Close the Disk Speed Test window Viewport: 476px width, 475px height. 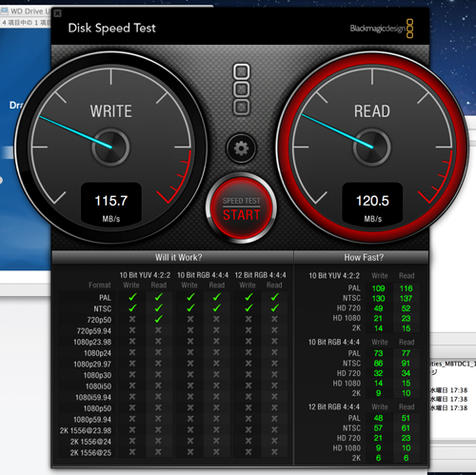click(x=57, y=13)
